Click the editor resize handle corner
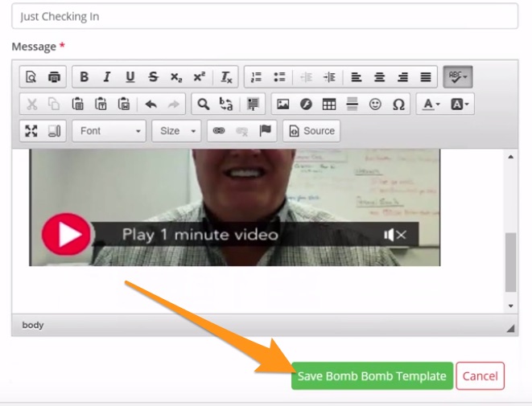532x406 pixels. click(x=510, y=328)
